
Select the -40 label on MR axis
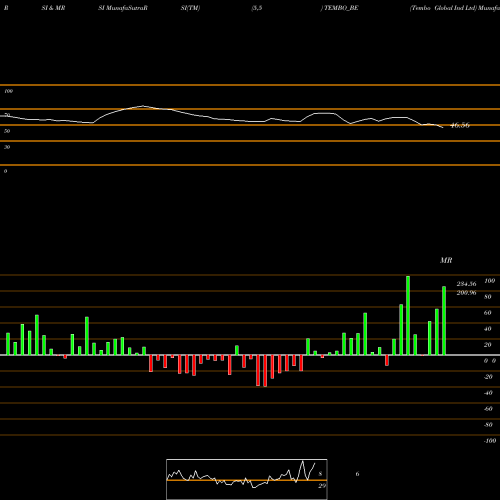pos(488,393)
